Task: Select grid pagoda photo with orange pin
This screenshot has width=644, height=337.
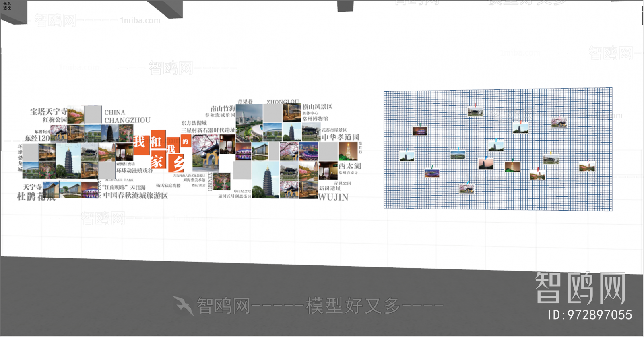Action: pos(520,128)
